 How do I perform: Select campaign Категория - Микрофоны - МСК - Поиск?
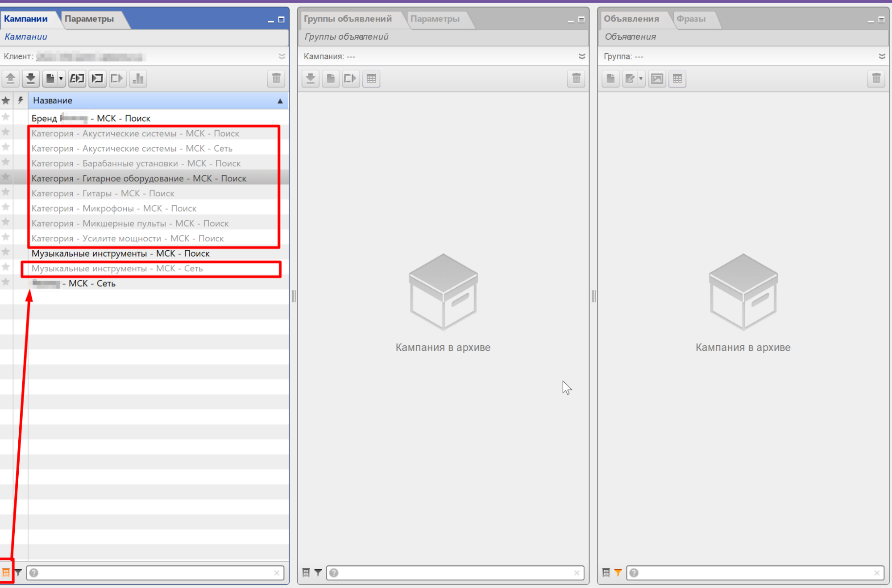[x=114, y=208]
